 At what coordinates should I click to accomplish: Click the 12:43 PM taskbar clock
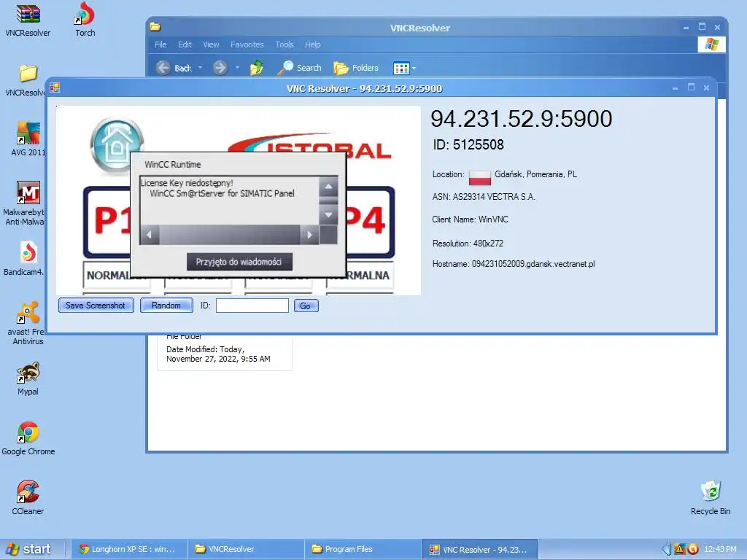pyautogui.click(x=720, y=549)
